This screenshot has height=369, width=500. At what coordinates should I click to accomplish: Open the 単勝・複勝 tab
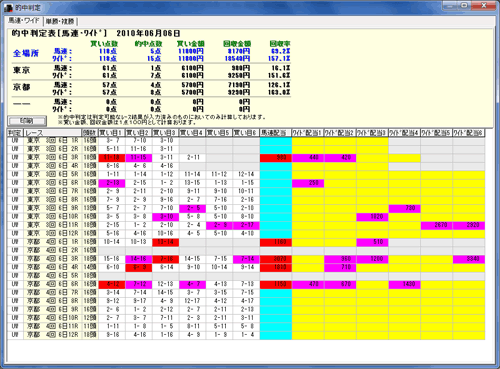60,21
